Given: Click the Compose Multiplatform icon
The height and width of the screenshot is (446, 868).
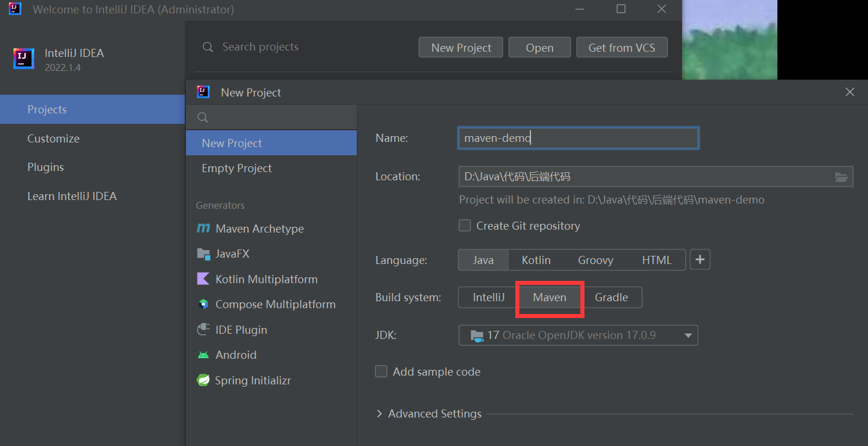Looking at the screenshot, I should coord(203,304).
